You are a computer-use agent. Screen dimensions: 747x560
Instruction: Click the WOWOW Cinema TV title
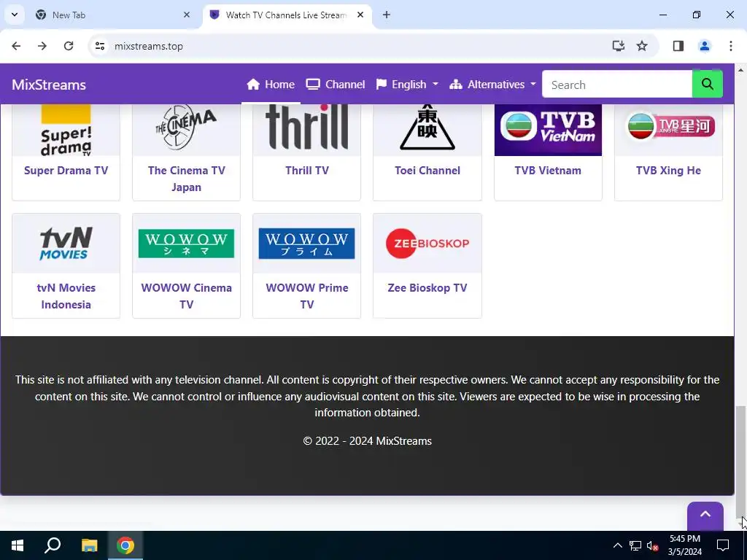(x=186, y=296)
